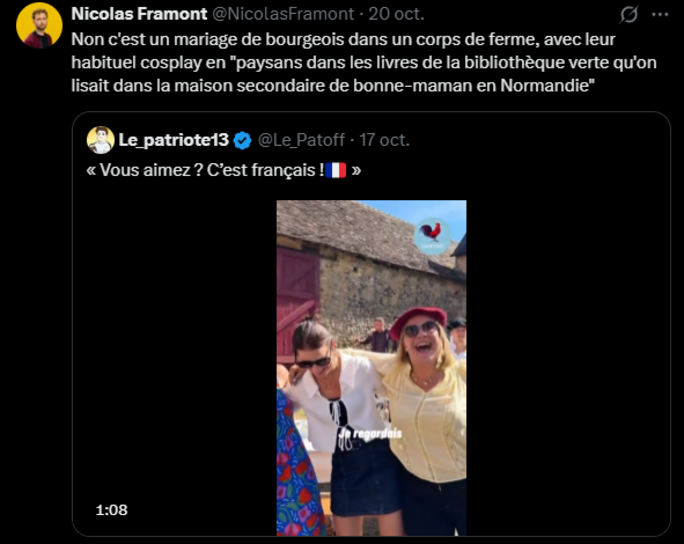
Task: Click the rooster logo in the video
Action: pyautogui.click(x=432, y=233)
